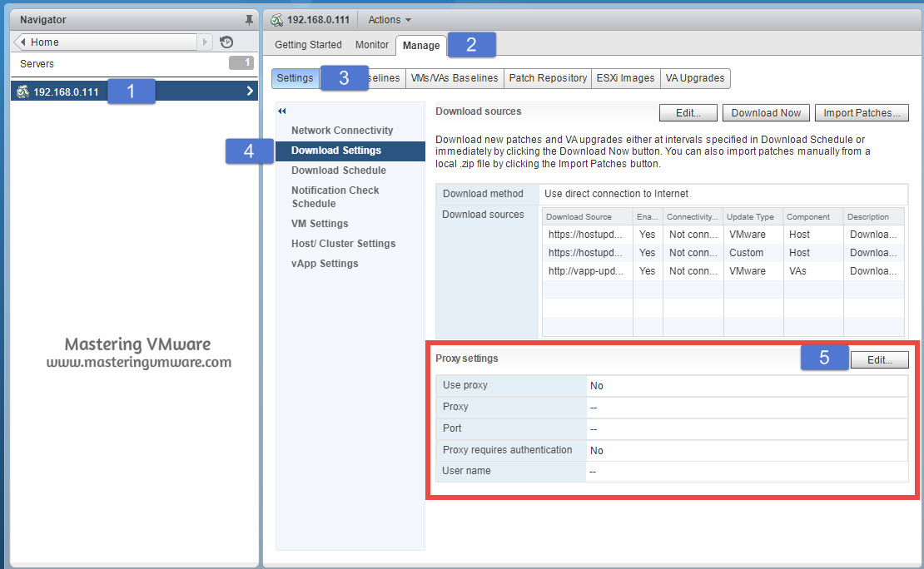924x569 pixels.
Task: Click Proxy requires authentication value No
Action: 596,451
